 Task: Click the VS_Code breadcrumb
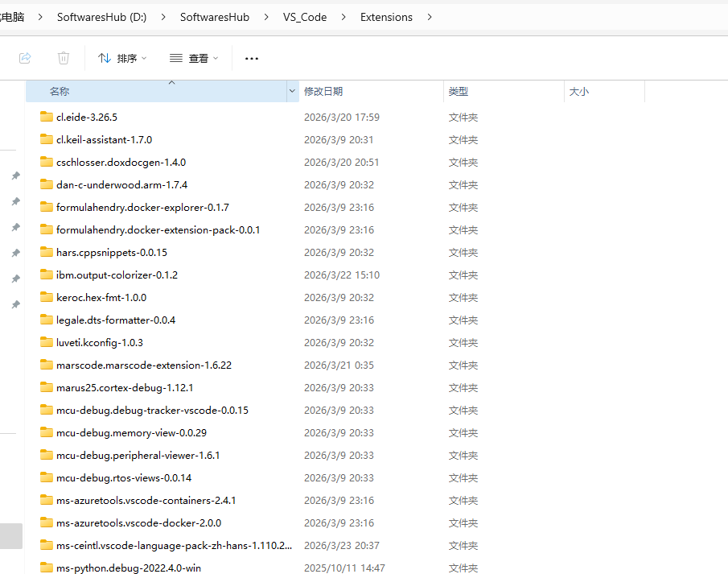(x=305, y=17)
